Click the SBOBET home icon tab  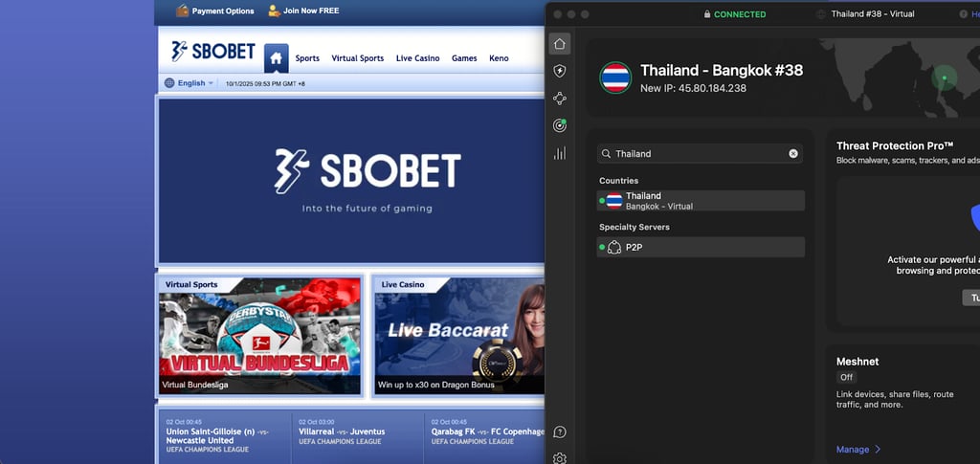point(277,58)
